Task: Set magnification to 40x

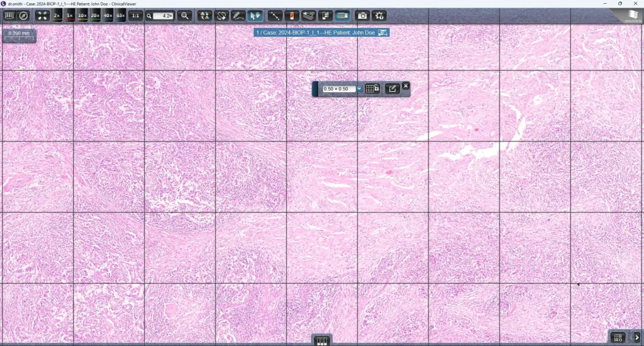Action: [x=108, y=16]
